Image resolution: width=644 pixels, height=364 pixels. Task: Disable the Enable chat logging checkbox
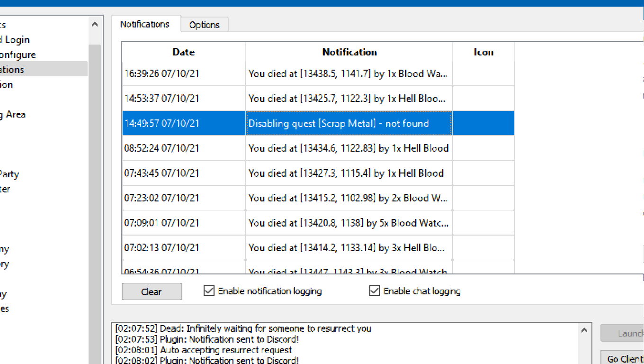(375, 291)
